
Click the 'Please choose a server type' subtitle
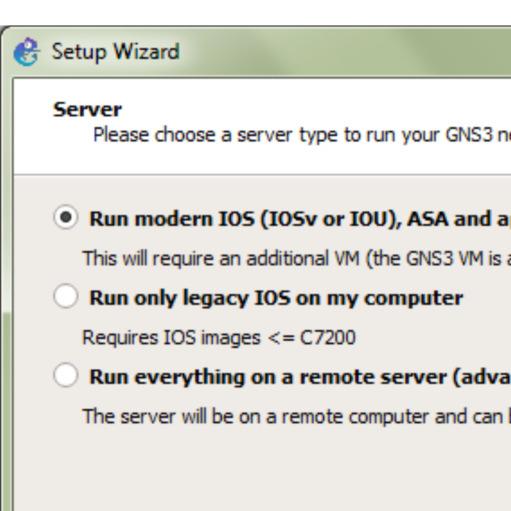[302, 135]
